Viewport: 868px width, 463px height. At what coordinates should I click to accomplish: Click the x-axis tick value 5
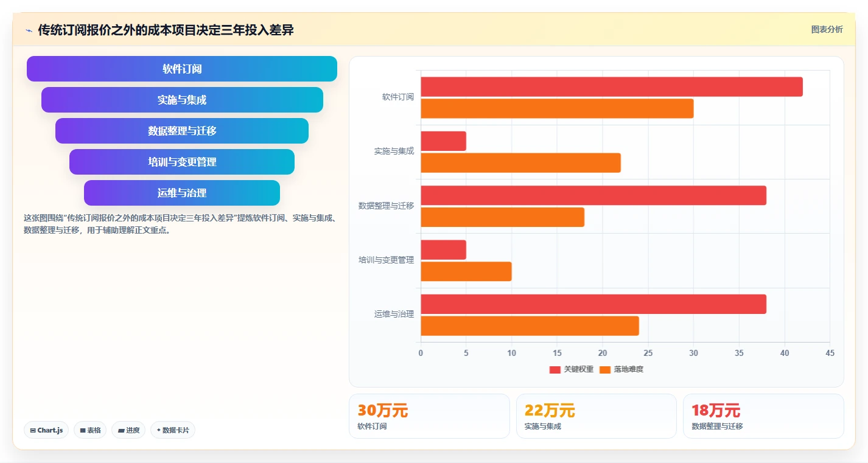pos(466,353)
